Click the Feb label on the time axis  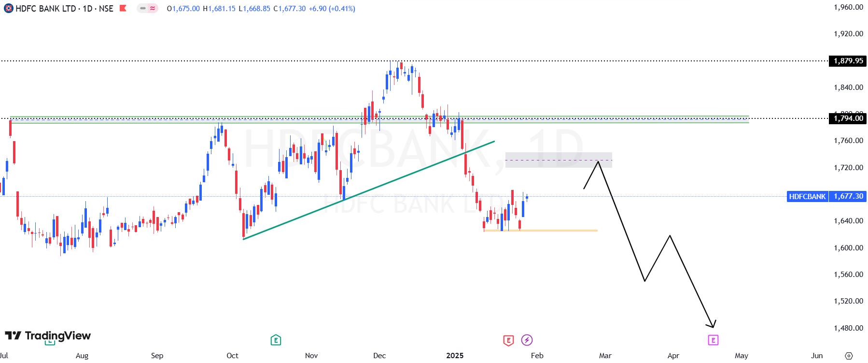point(537,356)
